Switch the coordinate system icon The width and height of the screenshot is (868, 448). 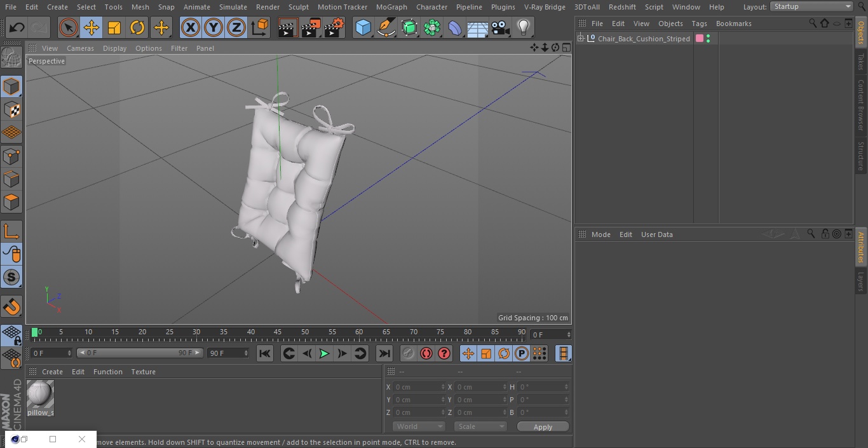click(260, 27)
